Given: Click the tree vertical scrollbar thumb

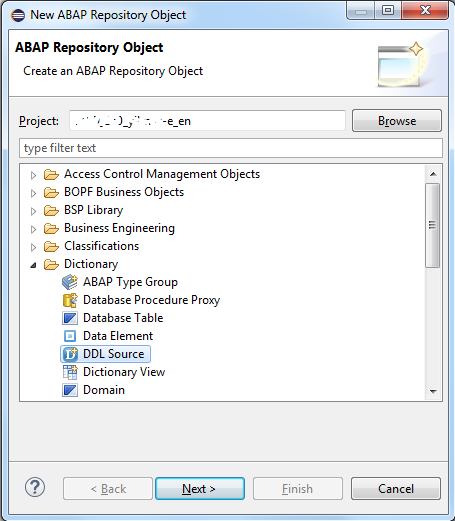Looking at the screenshot, I should 432,225.
